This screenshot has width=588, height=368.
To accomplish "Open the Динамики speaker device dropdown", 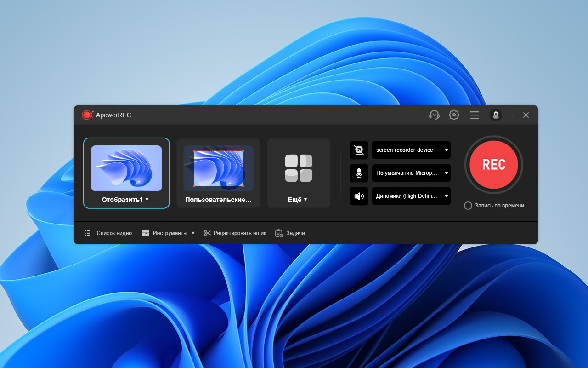I will 411,196.
